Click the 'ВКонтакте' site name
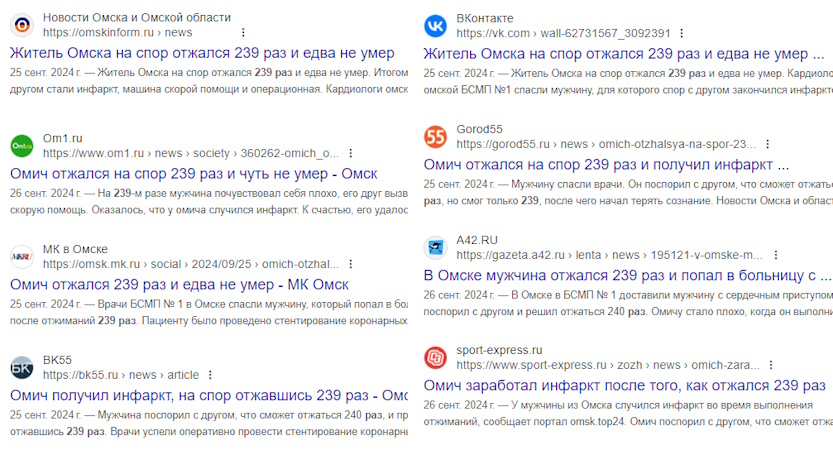This screenshot has height=455, width=833. (x=485, y=19)
